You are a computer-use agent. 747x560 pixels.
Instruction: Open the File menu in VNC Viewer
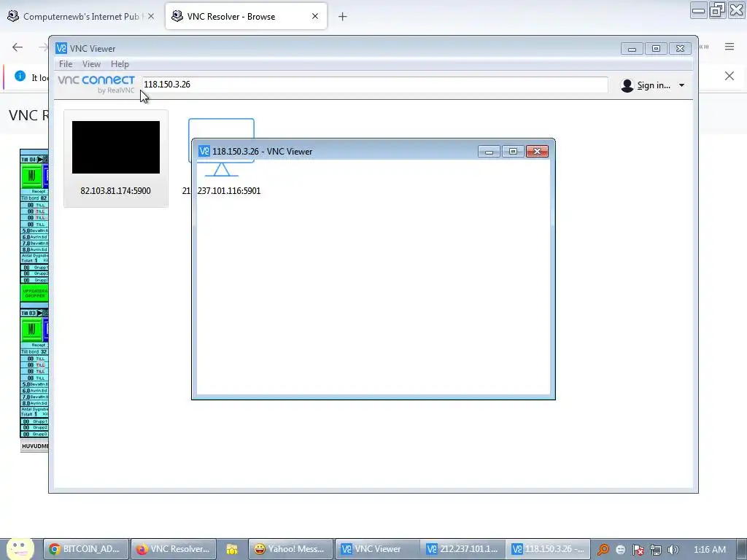66,64
